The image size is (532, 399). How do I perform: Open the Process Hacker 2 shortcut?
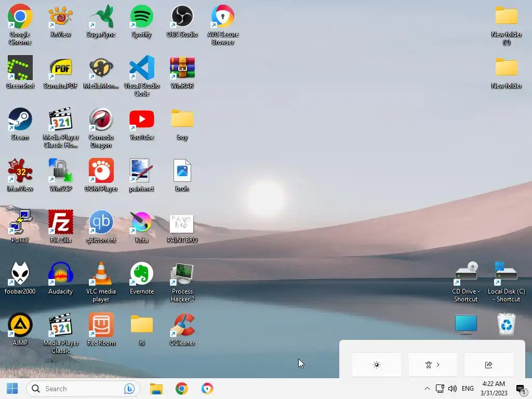tap(182, 282)
